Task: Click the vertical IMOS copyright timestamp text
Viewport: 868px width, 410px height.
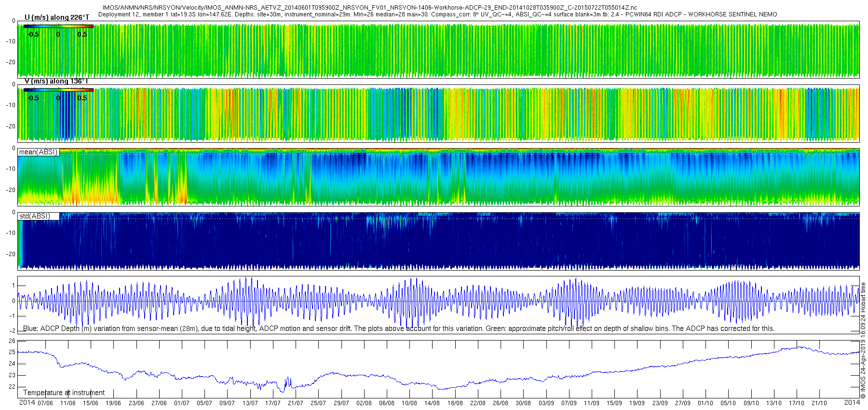Action: pyautogui.click(x=863, y=340)
